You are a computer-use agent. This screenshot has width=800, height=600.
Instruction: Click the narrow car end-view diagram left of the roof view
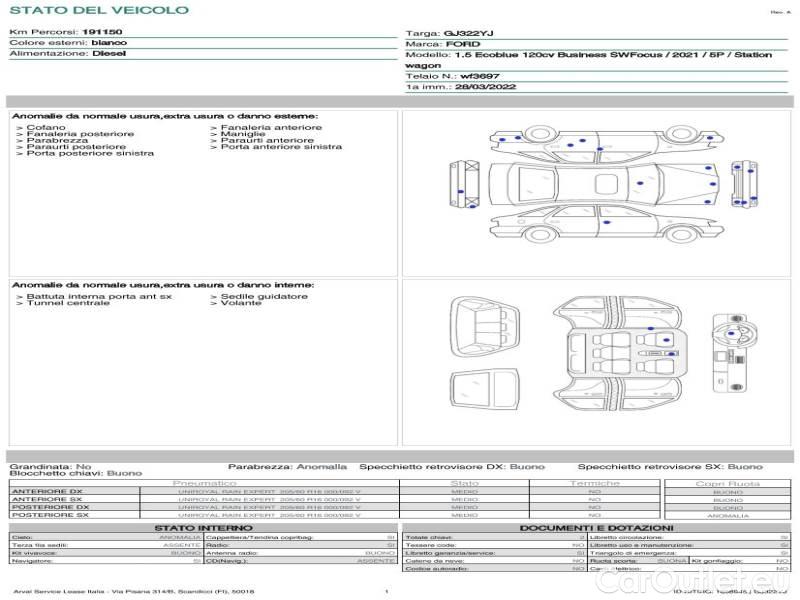(x=465, y=184)
